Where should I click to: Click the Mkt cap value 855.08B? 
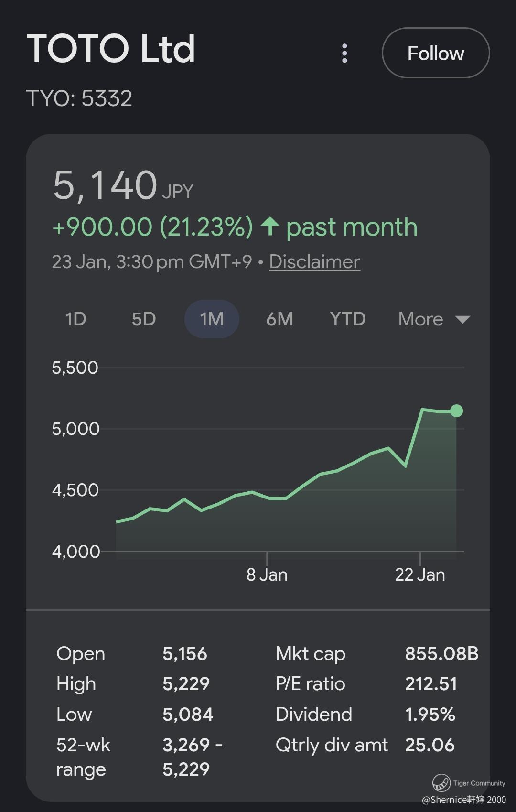point(441,654)
